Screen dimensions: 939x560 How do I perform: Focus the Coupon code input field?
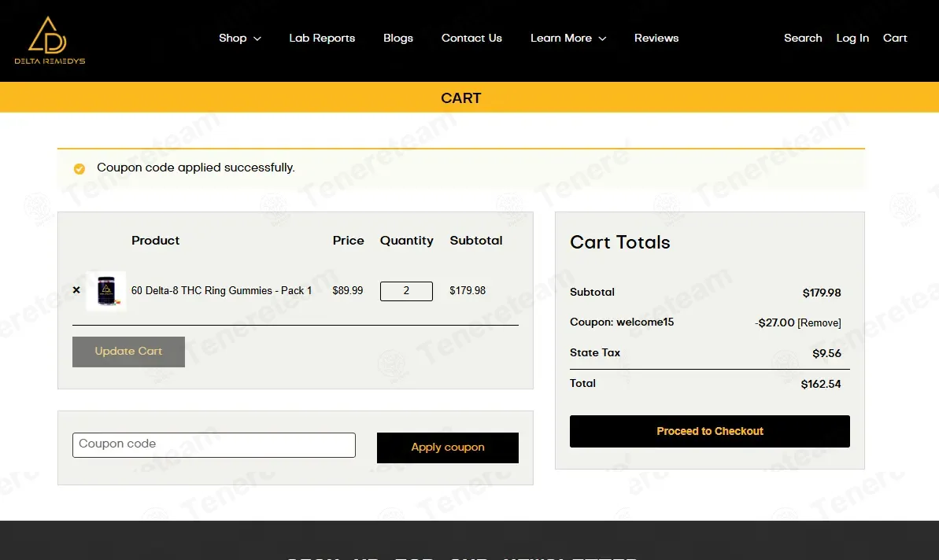[x=214, y=445]
